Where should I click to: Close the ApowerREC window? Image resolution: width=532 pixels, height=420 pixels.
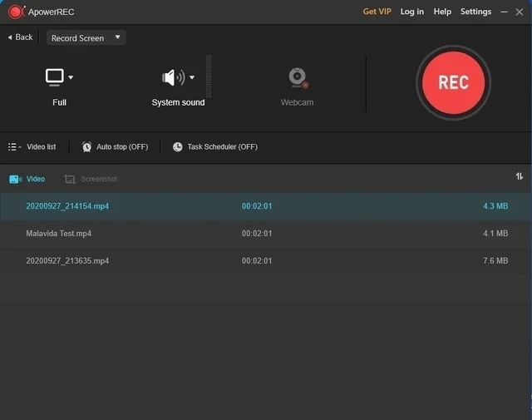(520, 12)
